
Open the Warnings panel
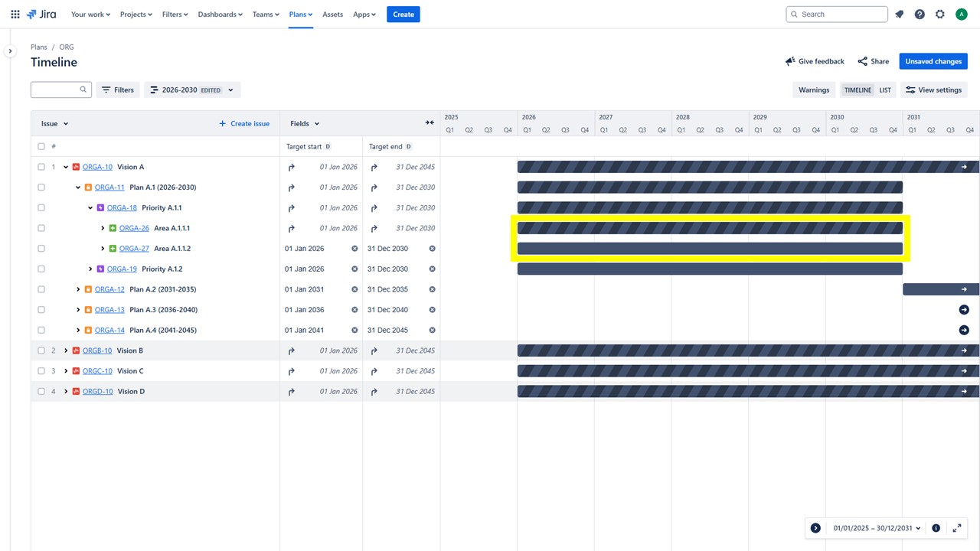pos(814,90)
